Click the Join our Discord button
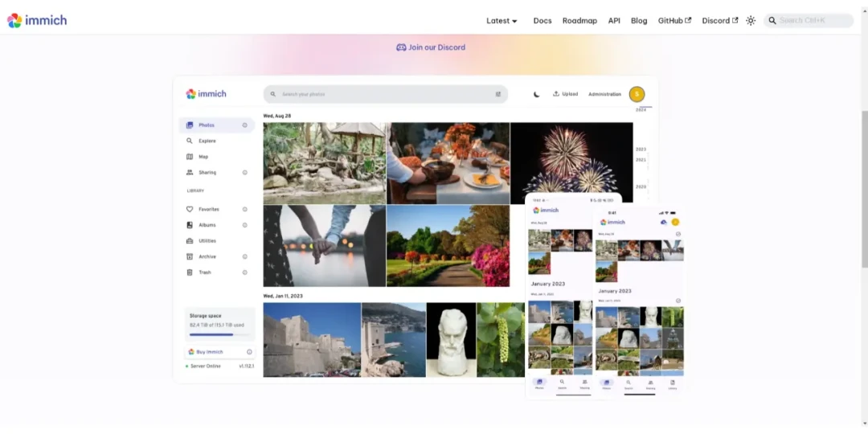868x434 pixels. pos(431,47)
